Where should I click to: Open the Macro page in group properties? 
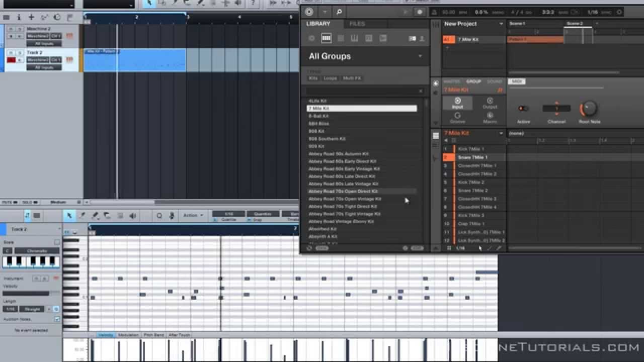[490, 118]
